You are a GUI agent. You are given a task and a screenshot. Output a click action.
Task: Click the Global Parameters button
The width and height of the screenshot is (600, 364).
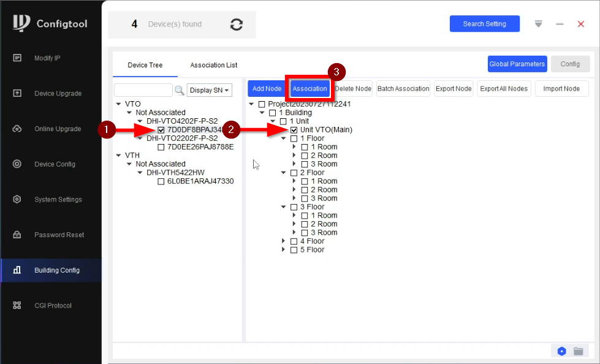[517, 64]
